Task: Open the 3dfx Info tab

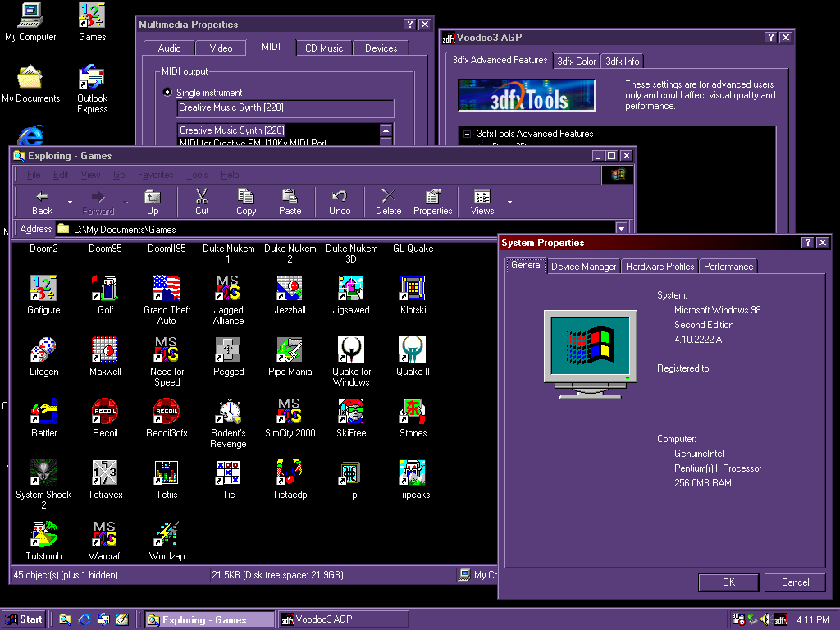Action: (623, 61)
